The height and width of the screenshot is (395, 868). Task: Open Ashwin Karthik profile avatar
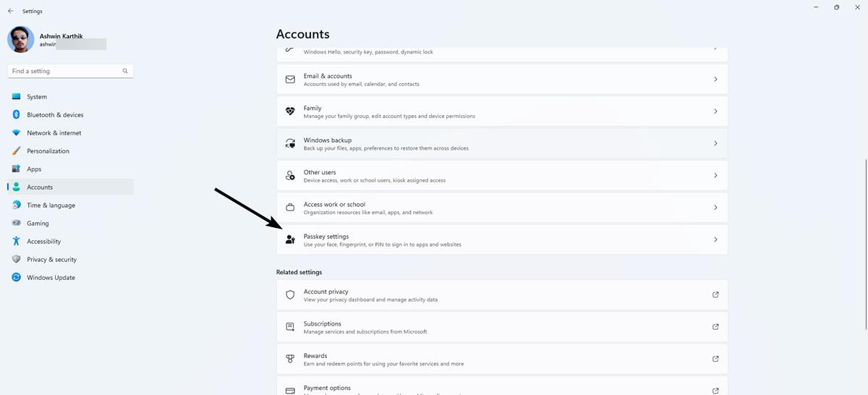coord(20,39)
